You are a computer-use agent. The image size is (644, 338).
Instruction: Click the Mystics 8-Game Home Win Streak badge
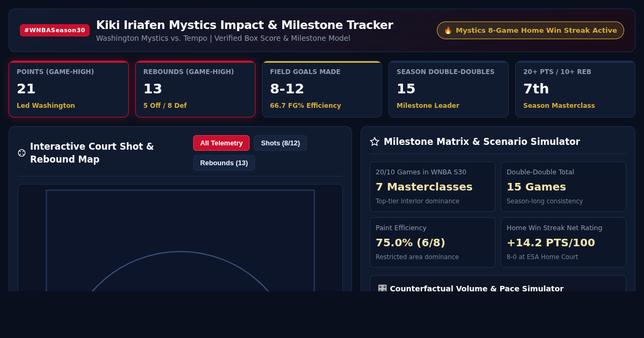tap(530, 30)
